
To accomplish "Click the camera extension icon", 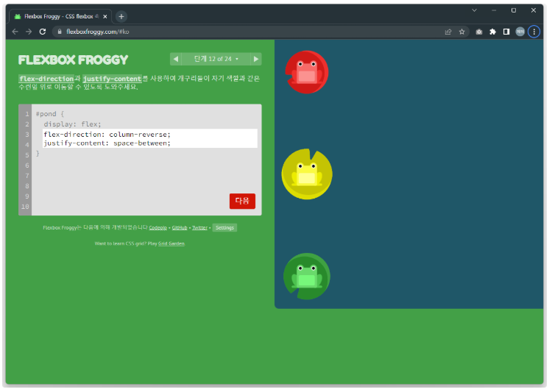I will pos(479,32).
